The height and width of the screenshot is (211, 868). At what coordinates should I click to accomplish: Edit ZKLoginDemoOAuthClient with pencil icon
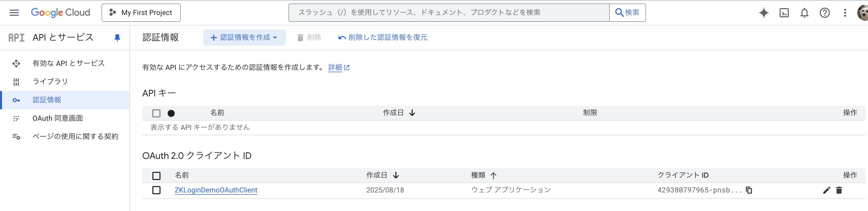click(x=827, y=190)
